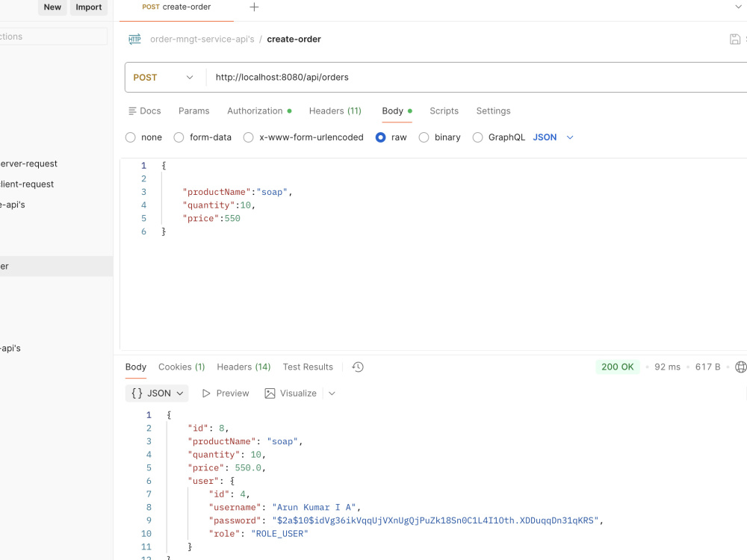Open new tab with plus icon

[x=255, y=7]
